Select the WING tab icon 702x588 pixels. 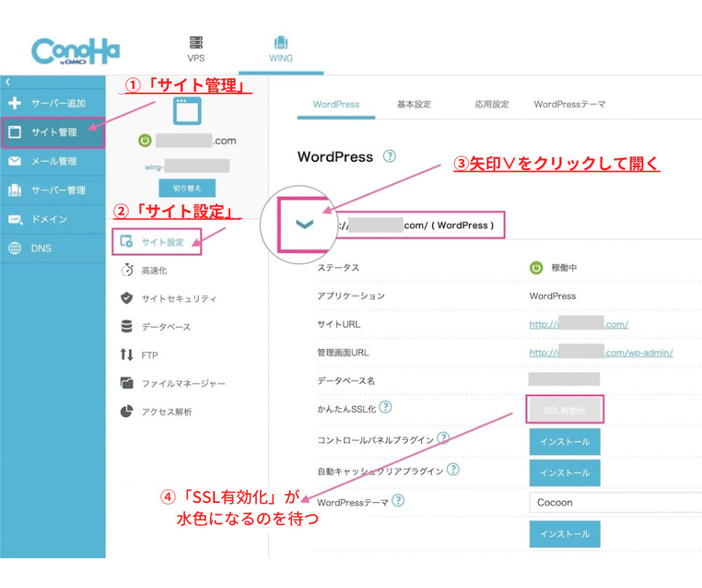[x=281, y=43]
